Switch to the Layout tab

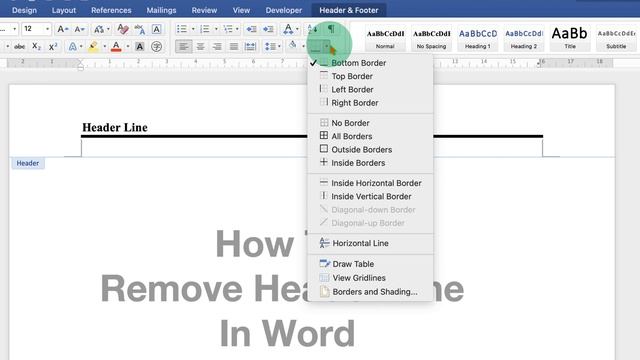coord(64,10)
